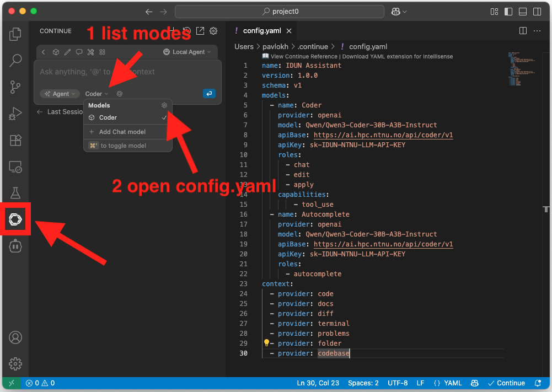The height and width of the screenshot is (392, 552).
Task: Click Add Chat model
Action: (x=122, y=132)
